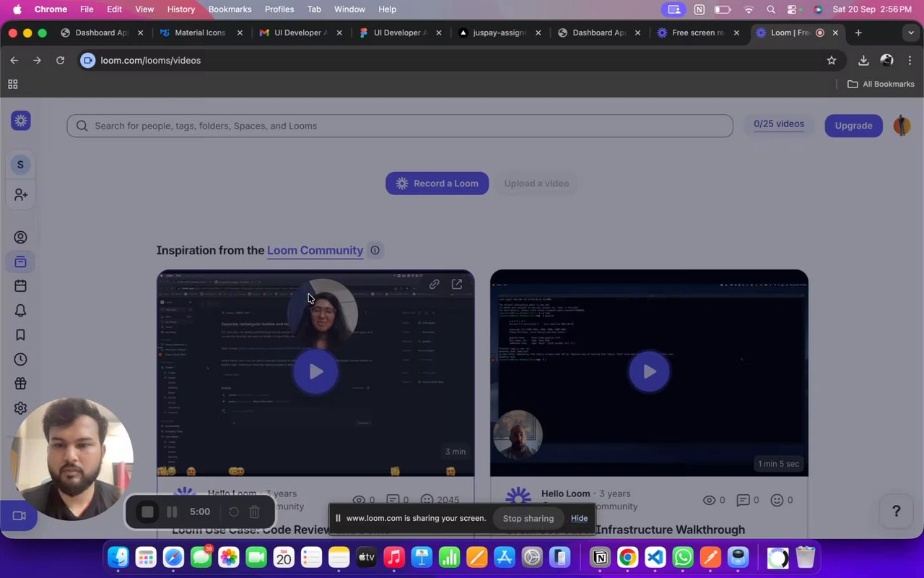Viewport: 924px width, 578px height.
Task: Click Upload a video
Action: click(x=536, y=184)
